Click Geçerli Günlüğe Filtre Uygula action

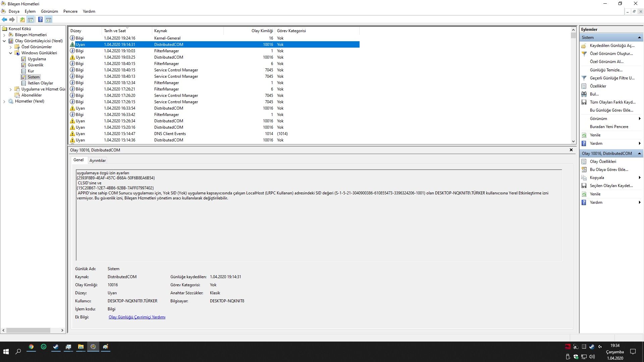612,78
